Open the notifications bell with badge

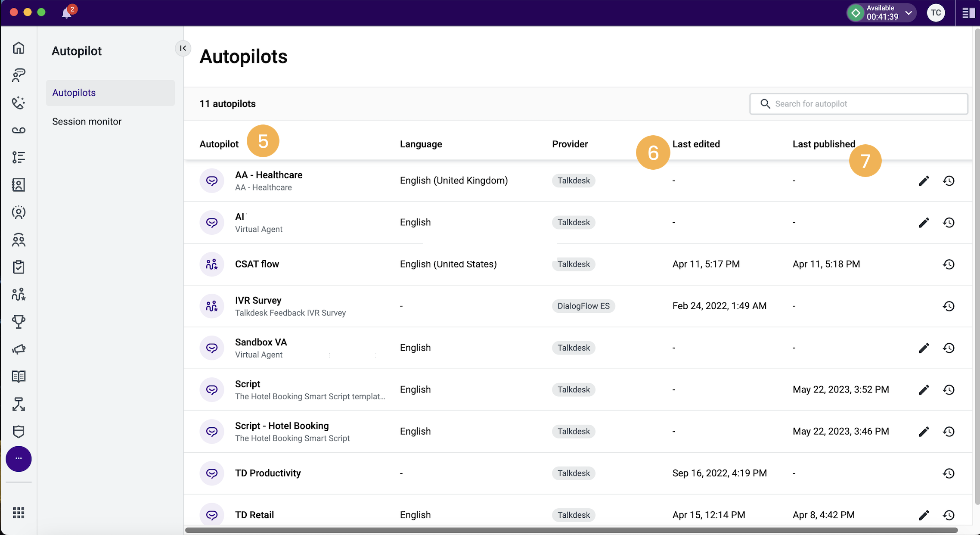(68, 12)
